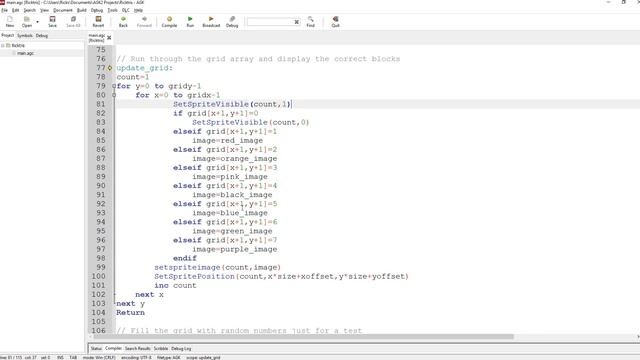Click the Find toolbar icon
Viewport: 640px width, 360px height.
[x=311, y=21]
